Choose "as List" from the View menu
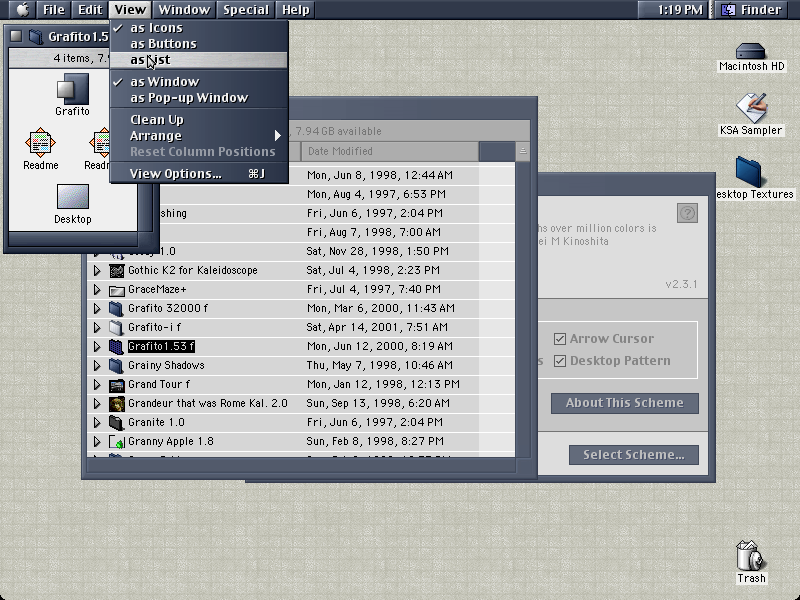Screen dimensions: 800x600 [x=199, y=60]
